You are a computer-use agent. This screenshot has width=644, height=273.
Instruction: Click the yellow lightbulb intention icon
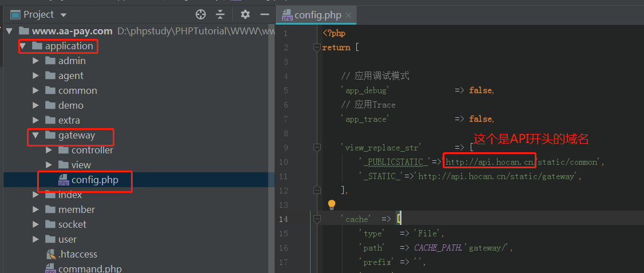[x=332, y=204]
